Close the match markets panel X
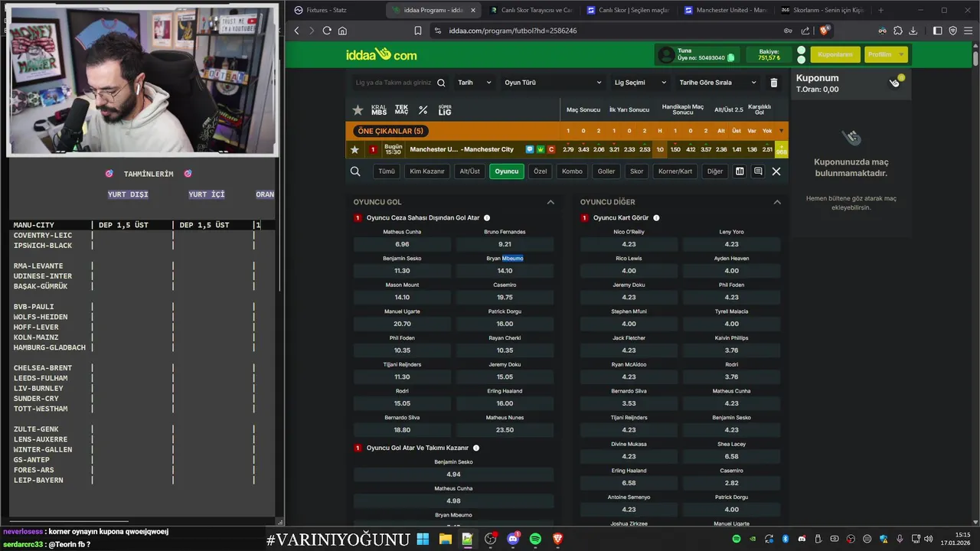This screenshot has width=980, height=551. coord(776,171)
